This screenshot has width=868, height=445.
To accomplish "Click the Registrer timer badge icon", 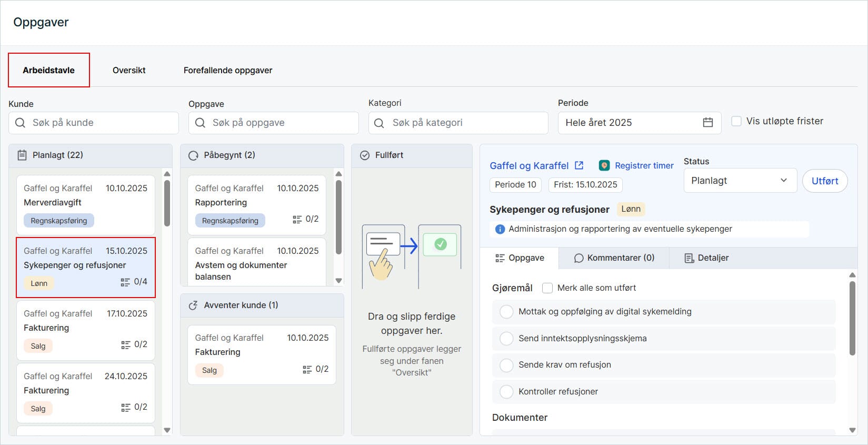I will coord(604,165).
